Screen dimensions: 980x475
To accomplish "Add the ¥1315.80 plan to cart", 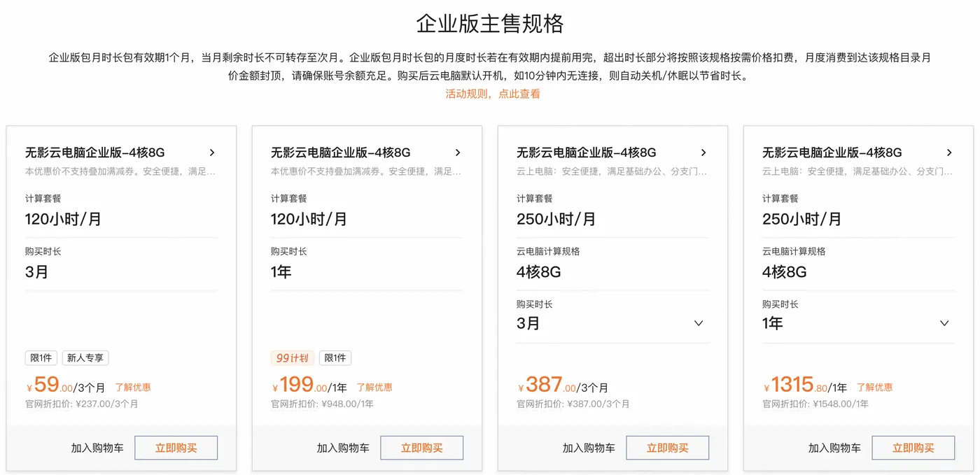I will (x=834, y=448).
